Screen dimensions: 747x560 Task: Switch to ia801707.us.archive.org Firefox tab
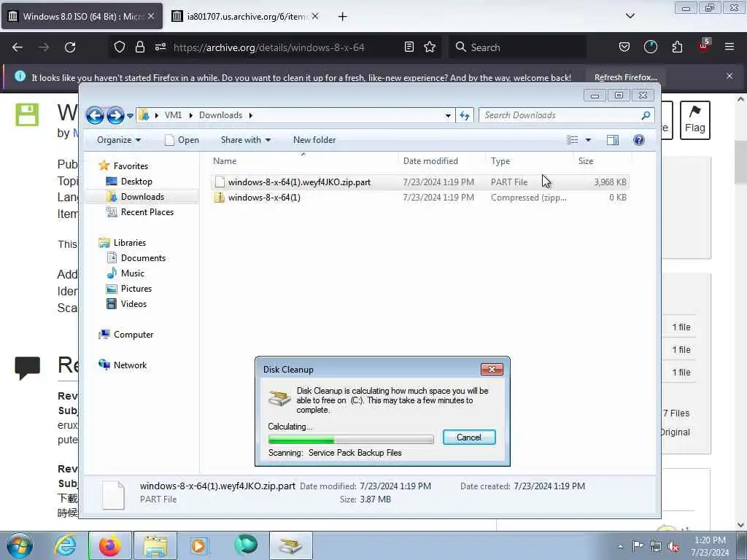[x=245, y=16]
